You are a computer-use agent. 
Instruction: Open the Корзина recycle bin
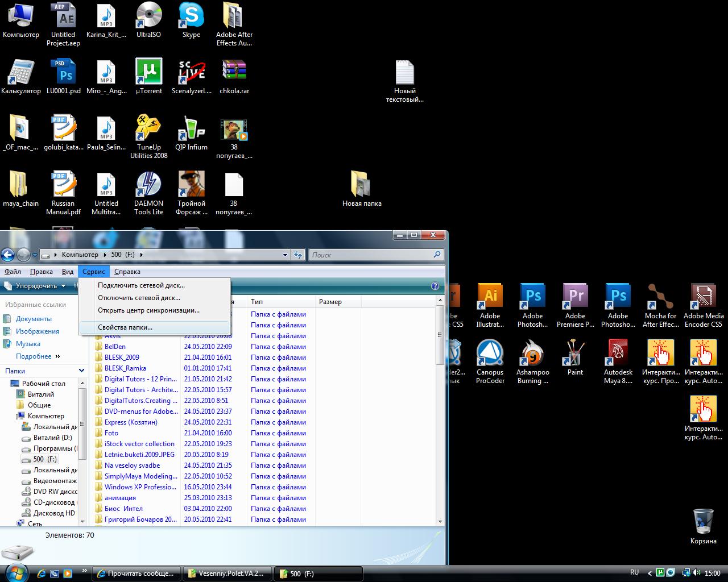click(x=704, y=526)
